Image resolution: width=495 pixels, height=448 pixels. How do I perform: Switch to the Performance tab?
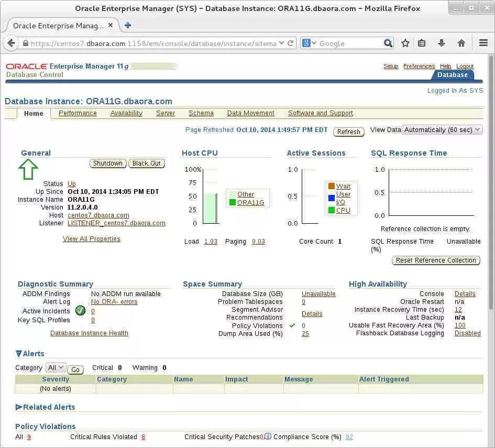point(78,113)
